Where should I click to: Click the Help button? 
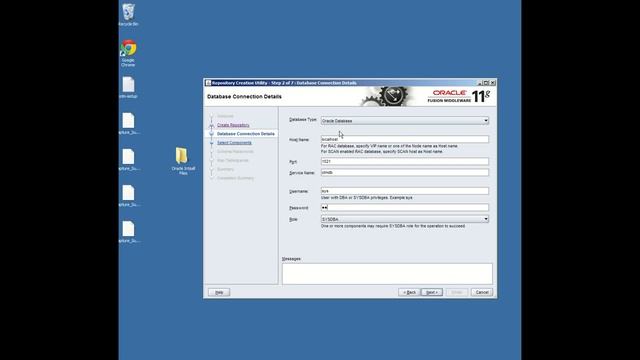point(219,292)
